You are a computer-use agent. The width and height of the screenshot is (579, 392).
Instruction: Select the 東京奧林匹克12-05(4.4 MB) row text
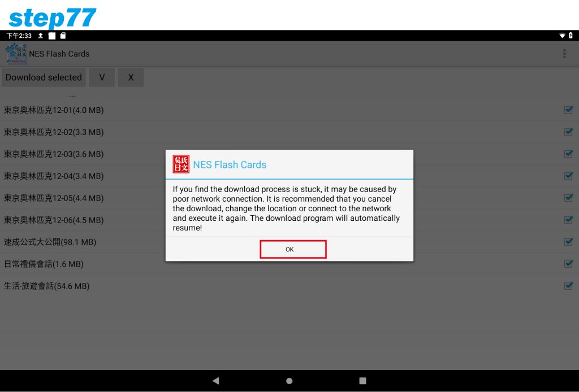click(54, 198)
